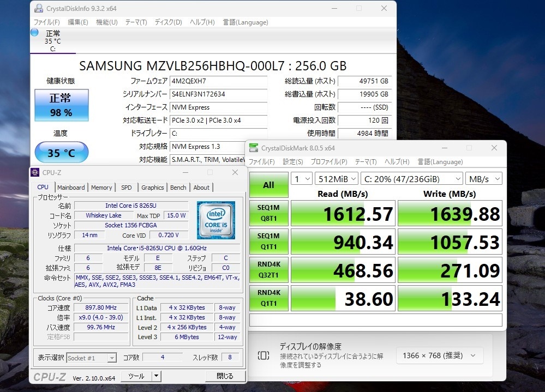Open the MB/s unit dropdown
Screen dimensions: 545x392
[x=484, y=179]
